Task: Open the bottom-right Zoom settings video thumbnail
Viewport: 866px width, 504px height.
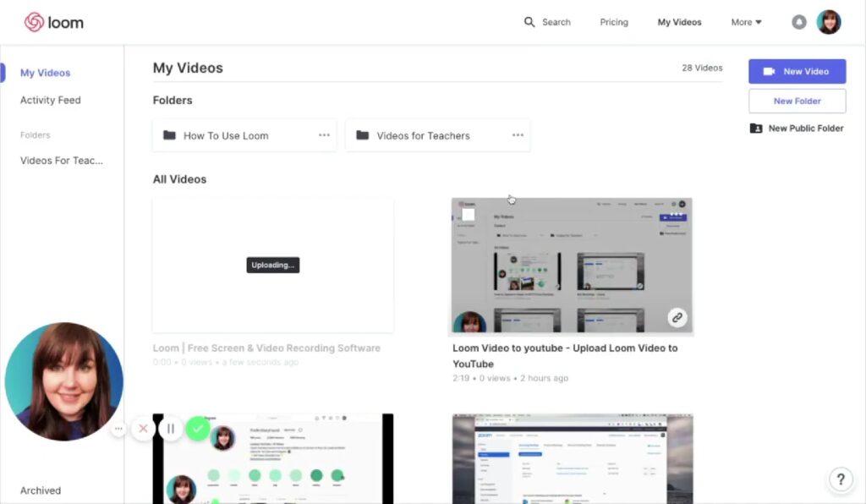Action: tap(573, 458)
